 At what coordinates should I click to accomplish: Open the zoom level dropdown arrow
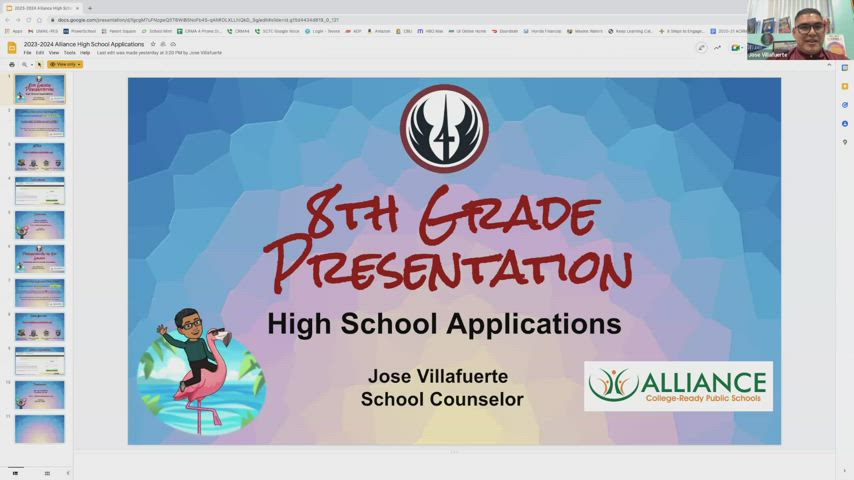pyautogui.click(x=32, y=64)
